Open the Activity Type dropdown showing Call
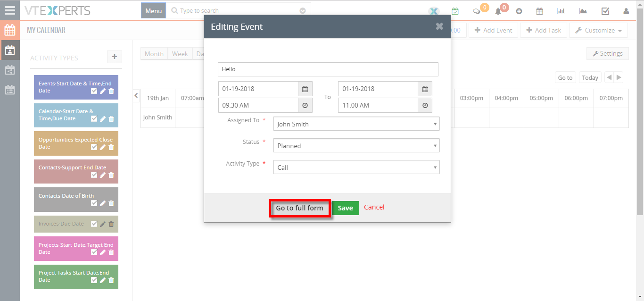644x301 pixels. click(356, 167)
